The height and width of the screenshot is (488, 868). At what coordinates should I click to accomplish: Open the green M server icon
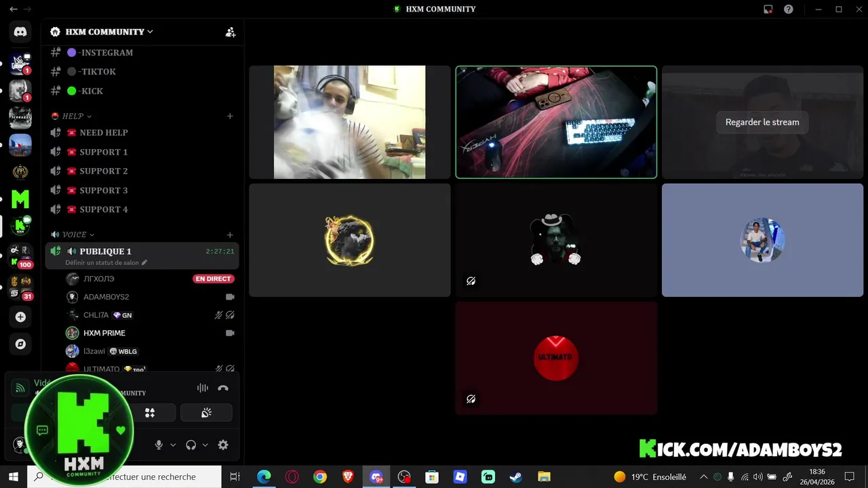pos(20,199)
